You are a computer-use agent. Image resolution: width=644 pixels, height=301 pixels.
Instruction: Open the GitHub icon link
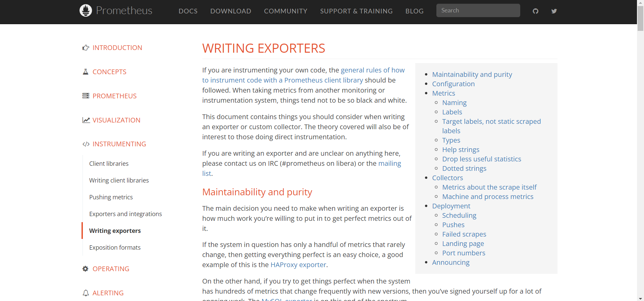[x=535, y=11]
